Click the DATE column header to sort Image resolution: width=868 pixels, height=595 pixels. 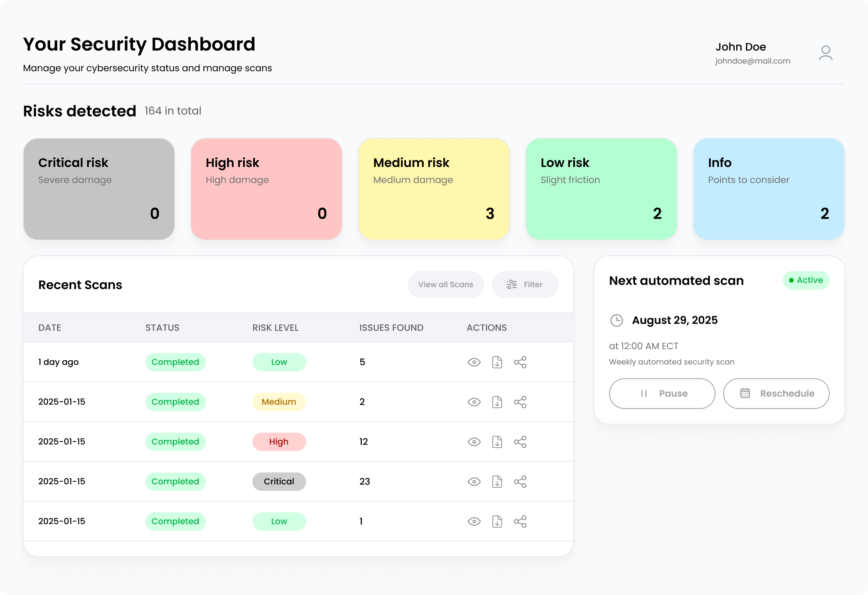tap(49, 327)
